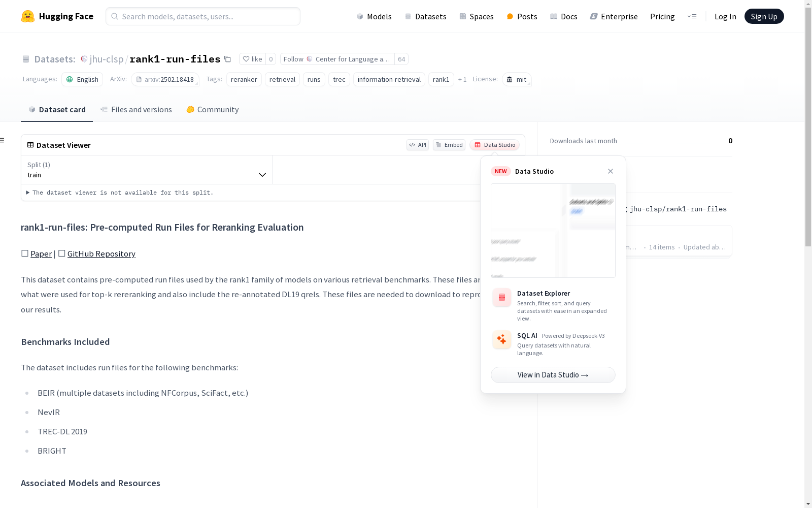Viewport: 812px width, 508px height.
Task: Click View in Data Studio button
Action: pyautogui.click(x=553, y=375)
